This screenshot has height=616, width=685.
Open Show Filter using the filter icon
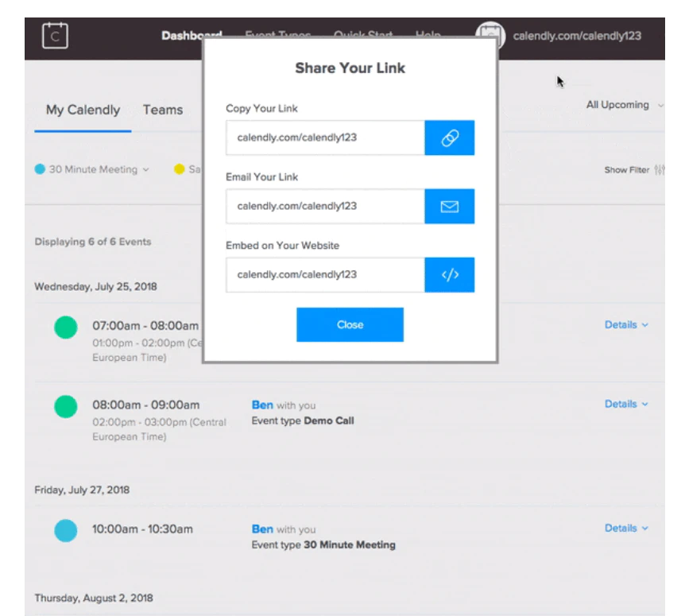[x=660, y=169]
